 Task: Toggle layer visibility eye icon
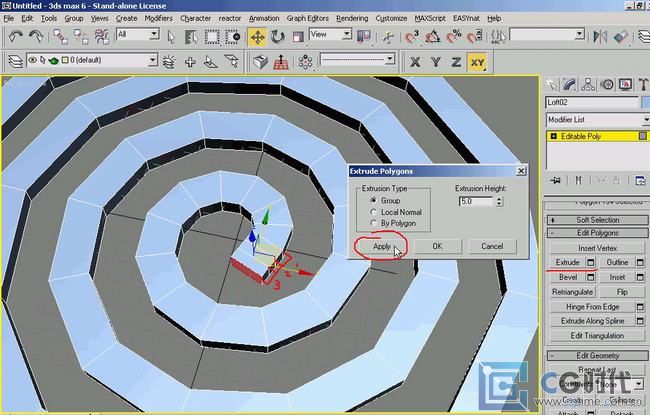(32, 60)
